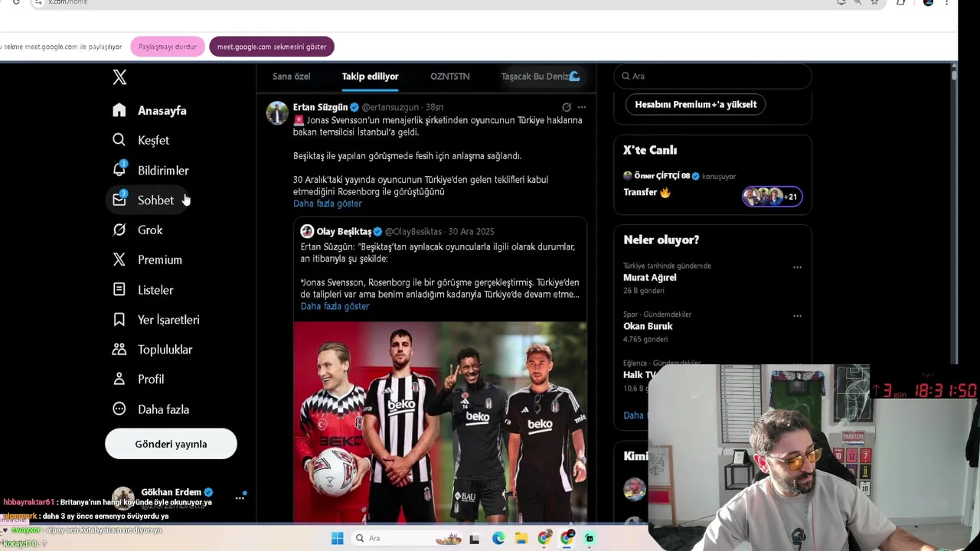This screenshot has height=551, width=980.
Task: Open three-dot menu on Ertan Süzgün's post
Action: point(581,107)
